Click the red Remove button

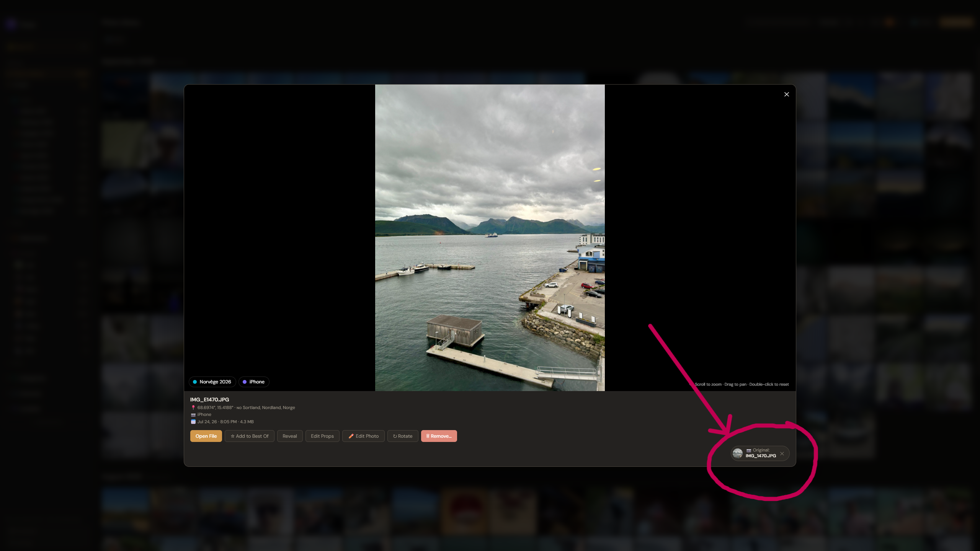439,436
